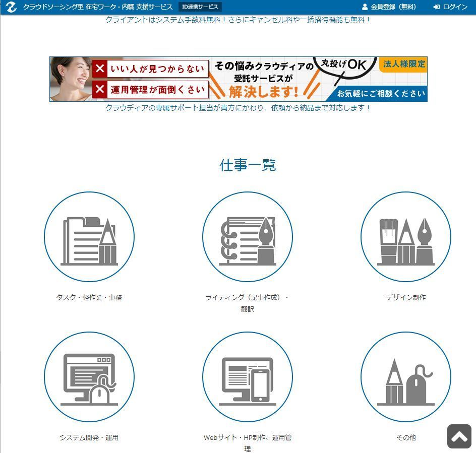Click the 仕事一覧 heading
This screenshot has width=476, height=453.
pyautogui.click(x=248, y=165)
